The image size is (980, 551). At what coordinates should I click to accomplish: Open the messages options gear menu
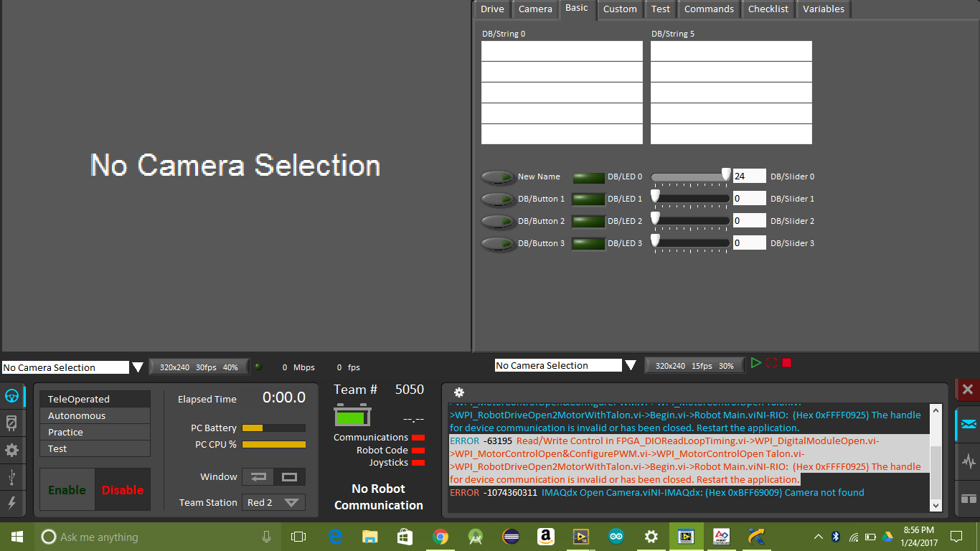459,392
